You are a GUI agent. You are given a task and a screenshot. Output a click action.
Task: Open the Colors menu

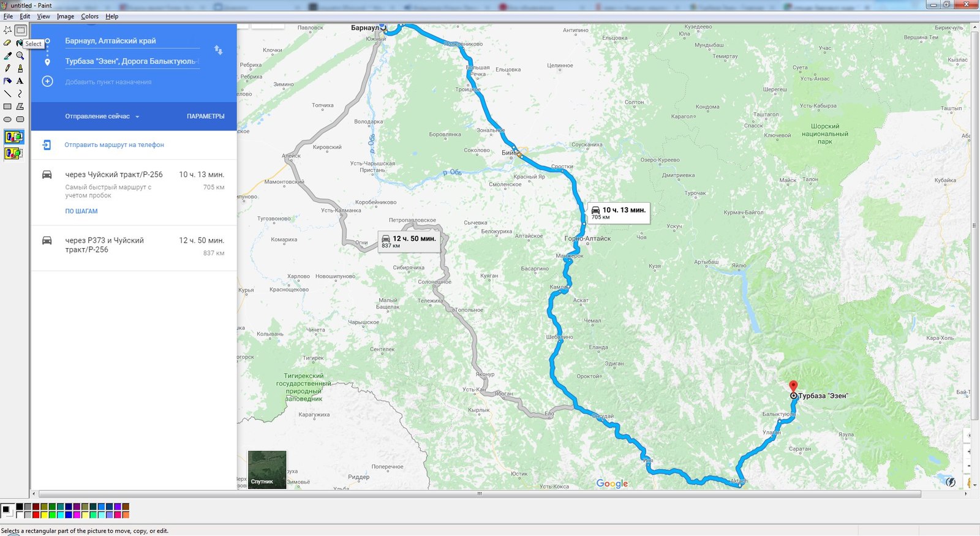click(89, 17)
